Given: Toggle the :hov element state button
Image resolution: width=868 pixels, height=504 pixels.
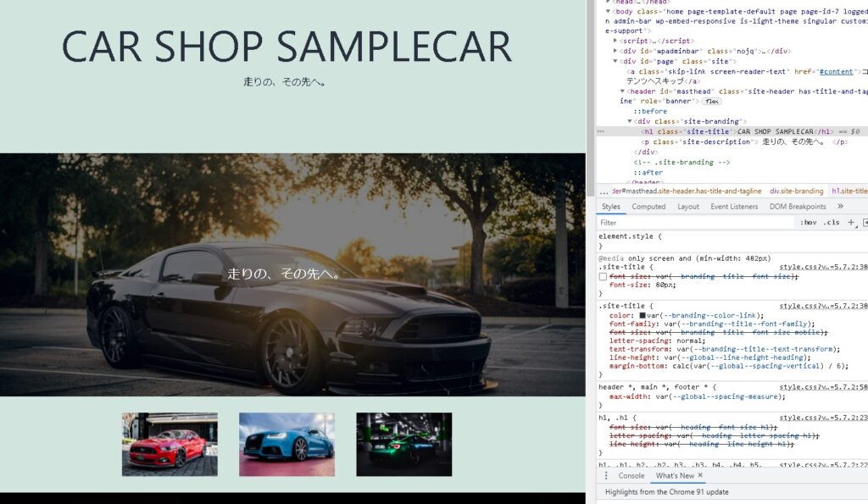Looking at the screenshot, I should [809, 223].
